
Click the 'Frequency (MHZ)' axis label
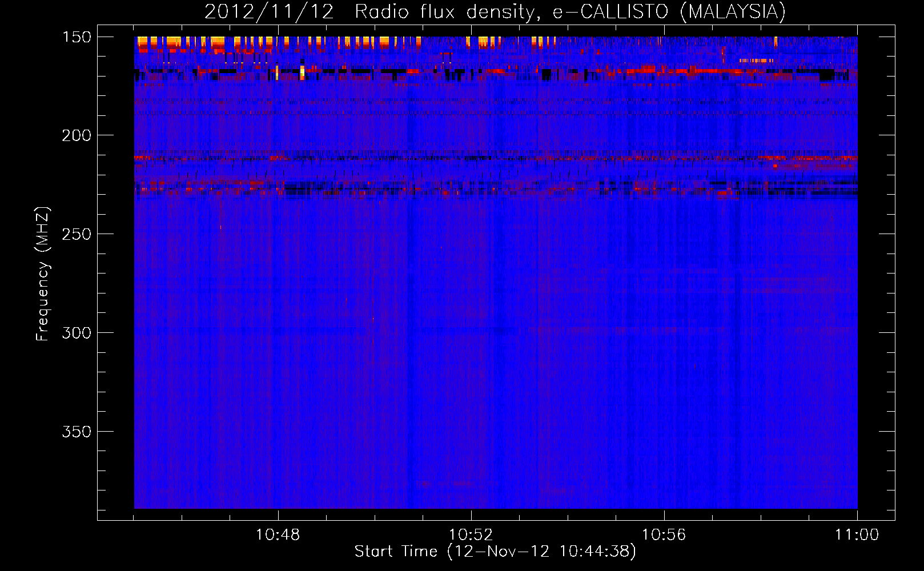(x=43, y=274)
